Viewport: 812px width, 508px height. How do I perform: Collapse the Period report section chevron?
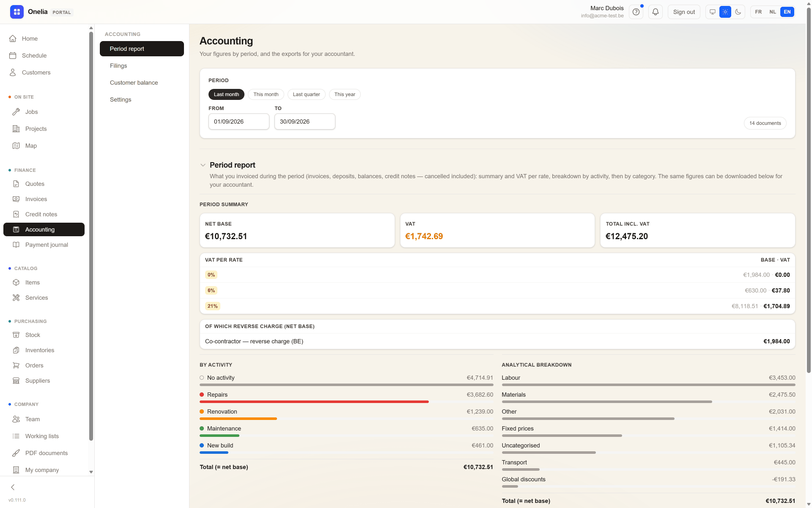click(203, 165)
